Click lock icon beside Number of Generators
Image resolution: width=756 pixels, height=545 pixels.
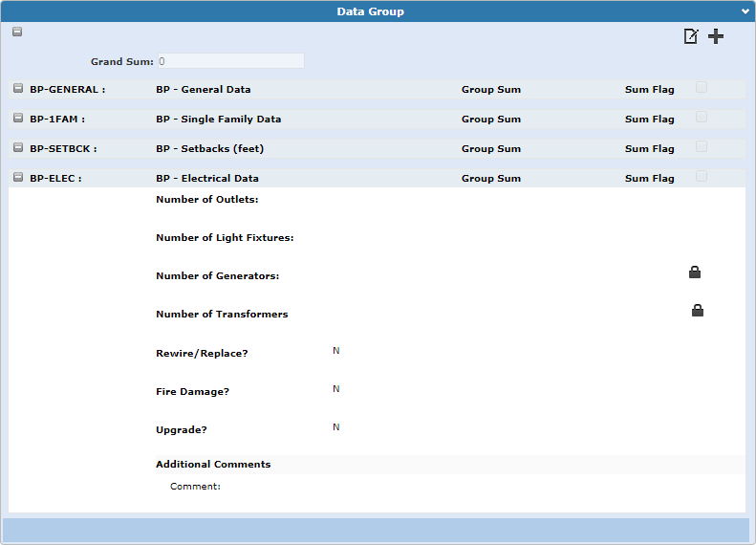click(x=695, y=272)
